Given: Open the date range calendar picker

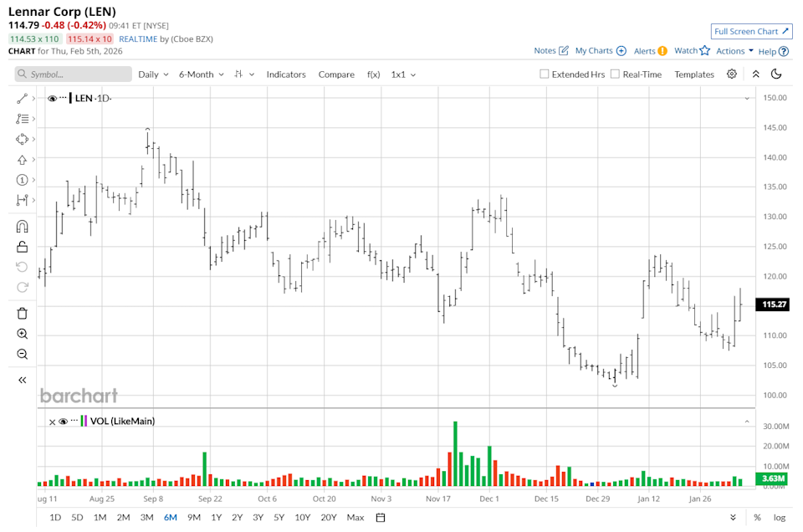Looking at the screenshot, I should point(381,518).
